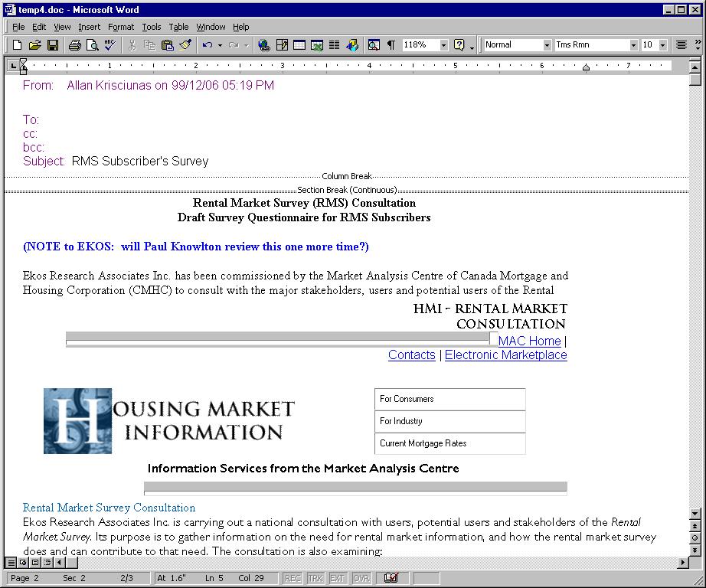Click the For Consumers box
Image resolution: width=706 pixels, height=588 pixels.
tap(449, 399)
